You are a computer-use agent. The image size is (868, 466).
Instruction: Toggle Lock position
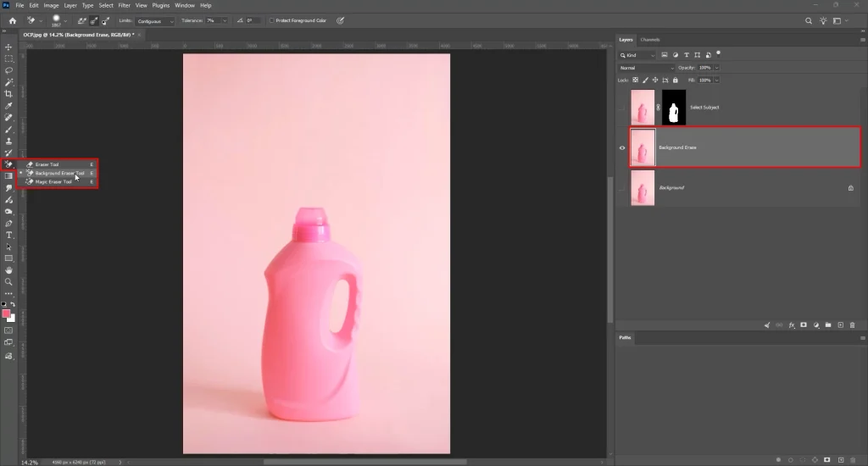[655, 80]
